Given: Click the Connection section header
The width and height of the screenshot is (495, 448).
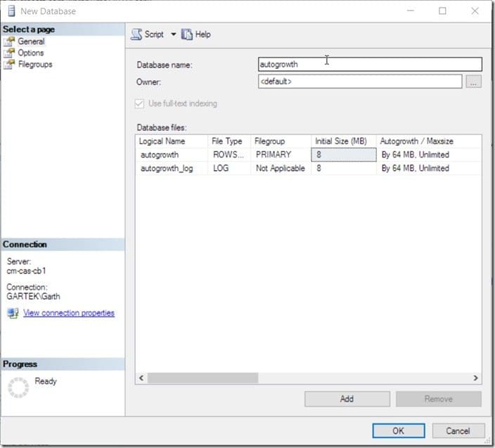Looking at the screenshot, I should pyautogui.click(x=63, y=244).
